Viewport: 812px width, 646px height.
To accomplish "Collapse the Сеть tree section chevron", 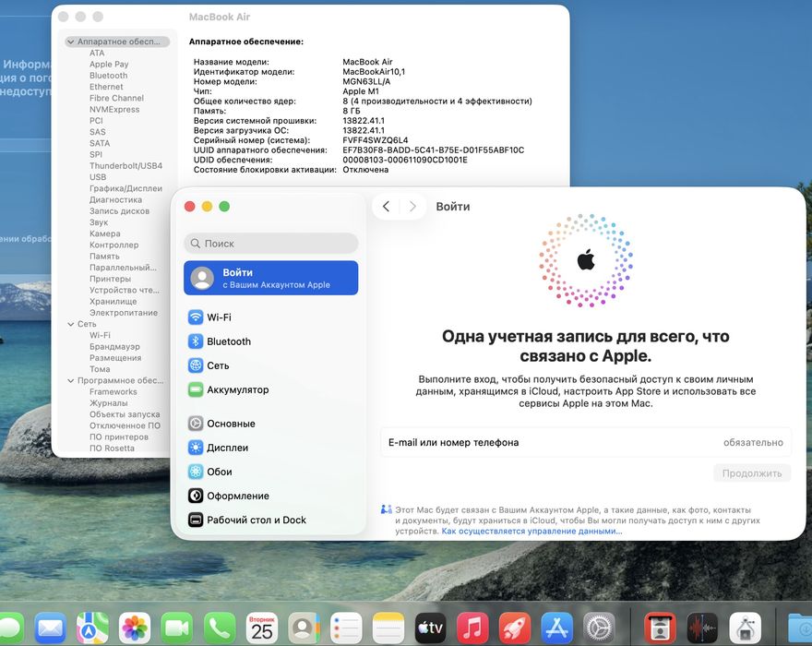I will tap(71, 324).
